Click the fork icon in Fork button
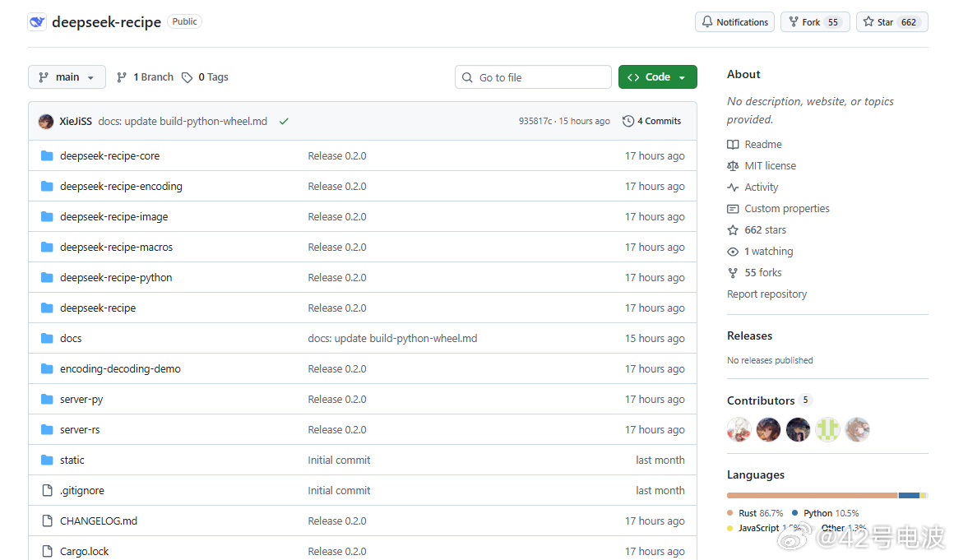The image size is (954, 560). [x=794, y=22]
